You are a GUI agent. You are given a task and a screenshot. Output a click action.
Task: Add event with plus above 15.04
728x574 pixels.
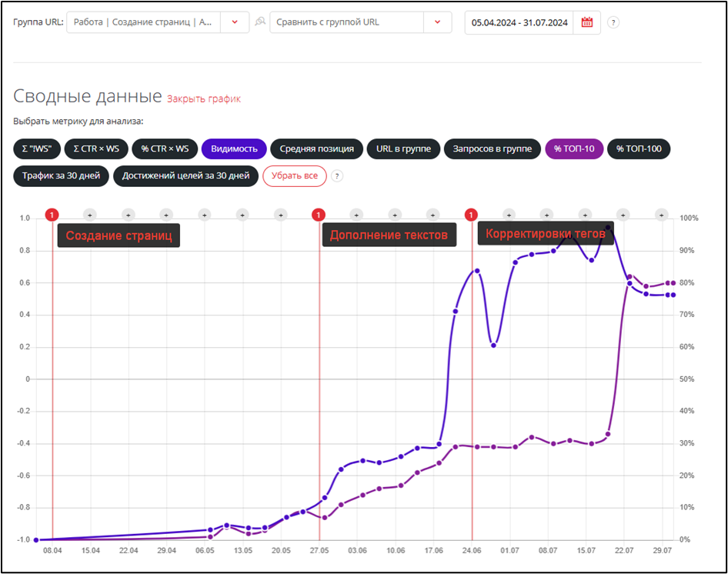coord(89,215)
